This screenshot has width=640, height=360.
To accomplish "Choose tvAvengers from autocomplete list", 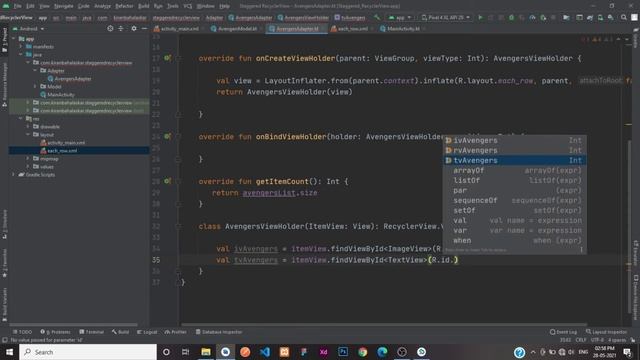I will click(x=515, y=160).
